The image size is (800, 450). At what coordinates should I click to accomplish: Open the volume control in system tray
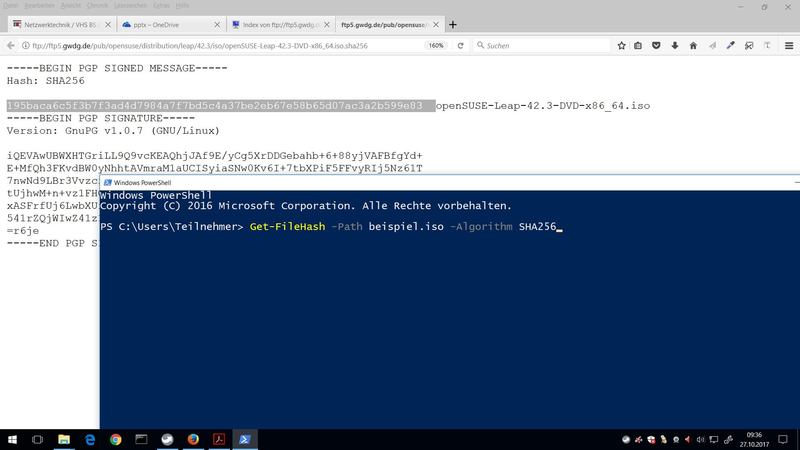(701, 439)
